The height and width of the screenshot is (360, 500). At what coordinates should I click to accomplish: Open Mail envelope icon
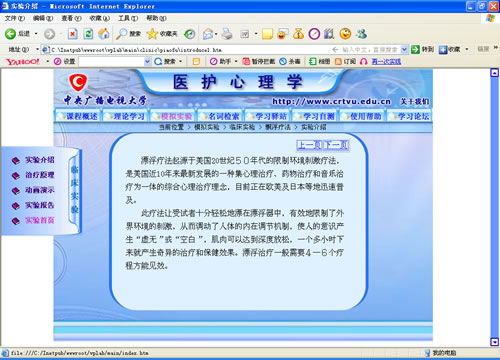point(208,34)
